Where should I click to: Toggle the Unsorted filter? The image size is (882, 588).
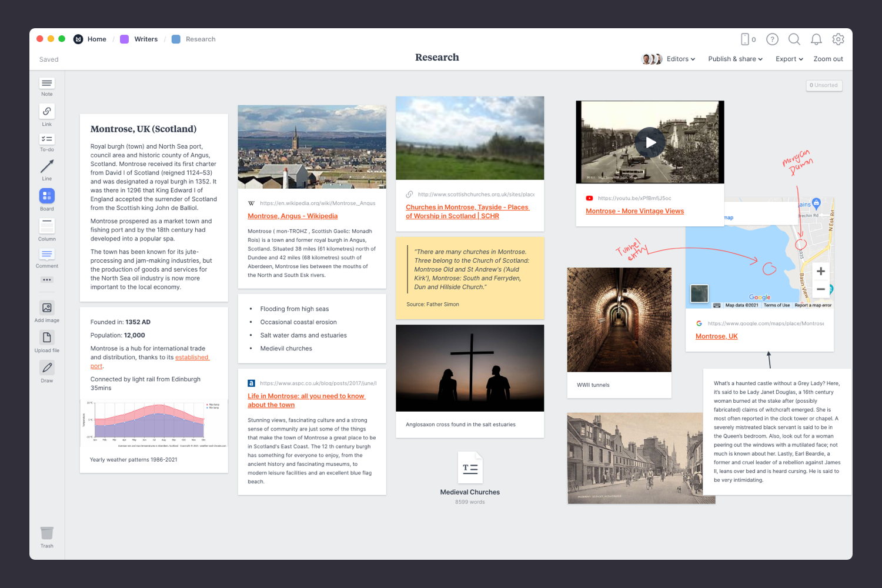tap(824, 85)
